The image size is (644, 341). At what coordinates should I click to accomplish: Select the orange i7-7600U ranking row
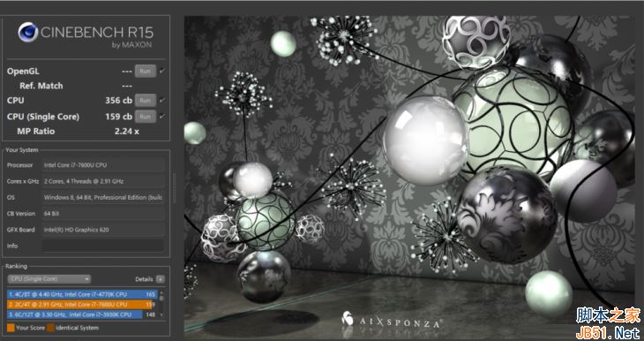click(x=81, y=305)
